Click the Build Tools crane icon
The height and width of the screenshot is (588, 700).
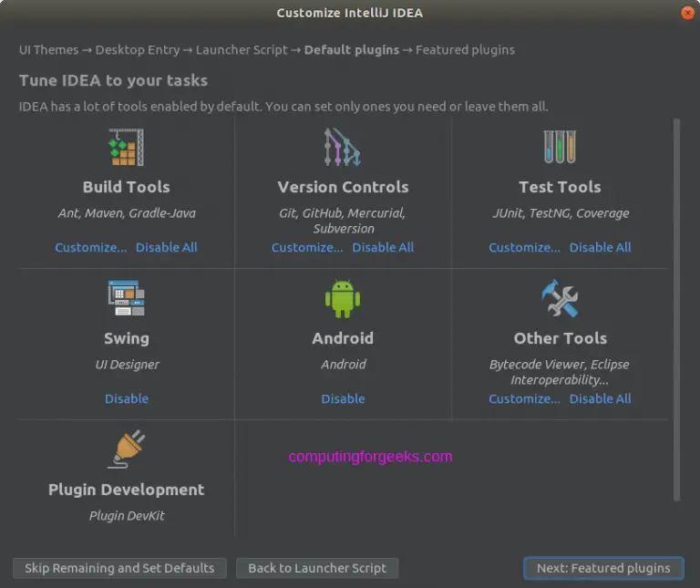pyautogui.click(x=127, y=147)
